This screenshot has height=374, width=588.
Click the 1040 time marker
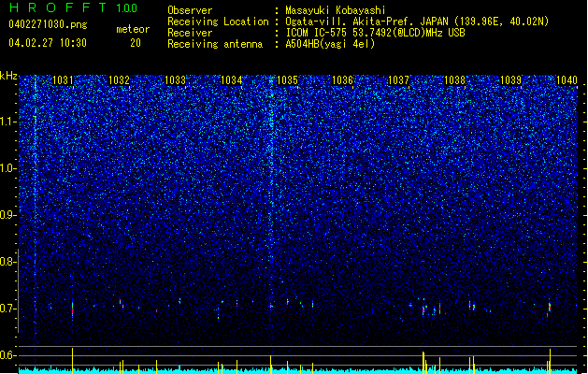click(x=566, y=80)
